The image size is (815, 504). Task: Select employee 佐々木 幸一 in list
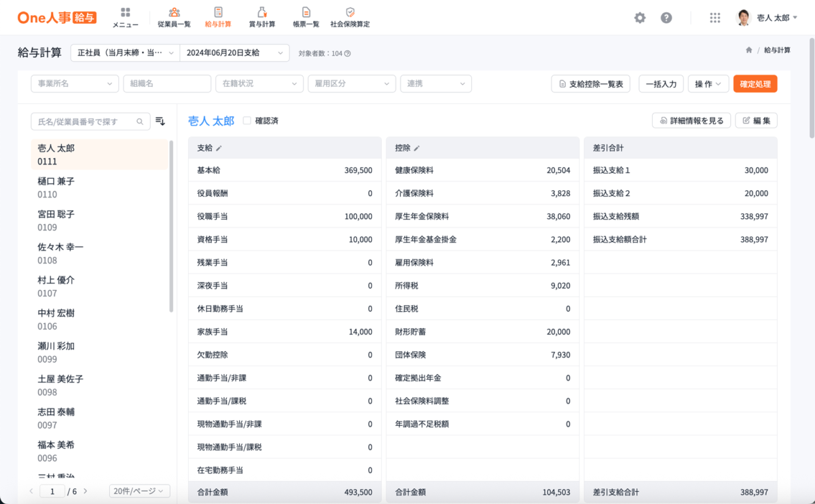tap(99, 253)
